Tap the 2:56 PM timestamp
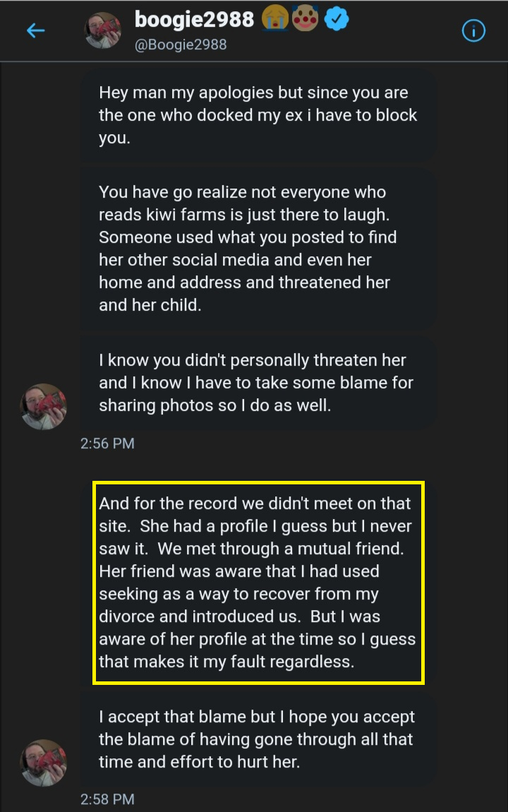508x812 pixels. coord(107,444)
